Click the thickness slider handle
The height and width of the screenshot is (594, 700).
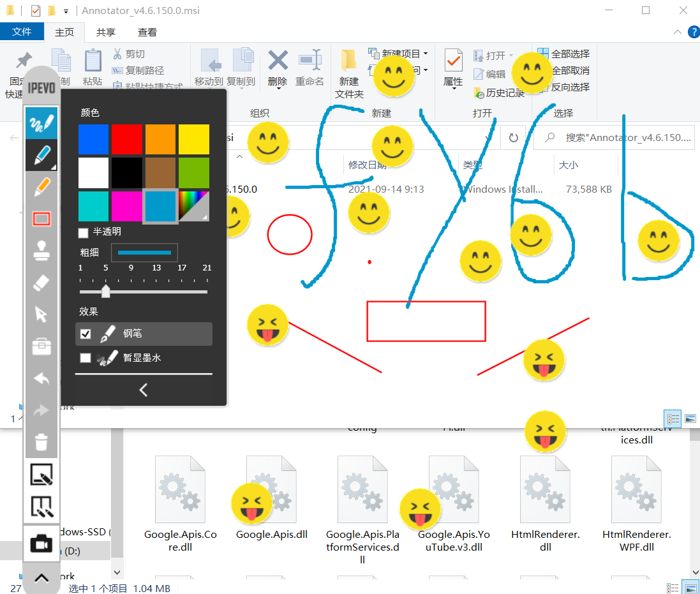pos(106,292)
